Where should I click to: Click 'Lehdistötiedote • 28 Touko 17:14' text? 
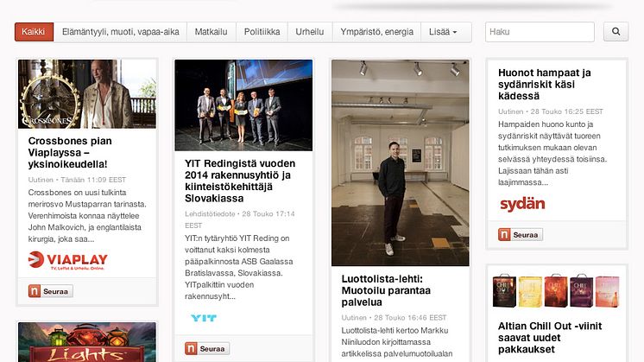coord(240,214)
